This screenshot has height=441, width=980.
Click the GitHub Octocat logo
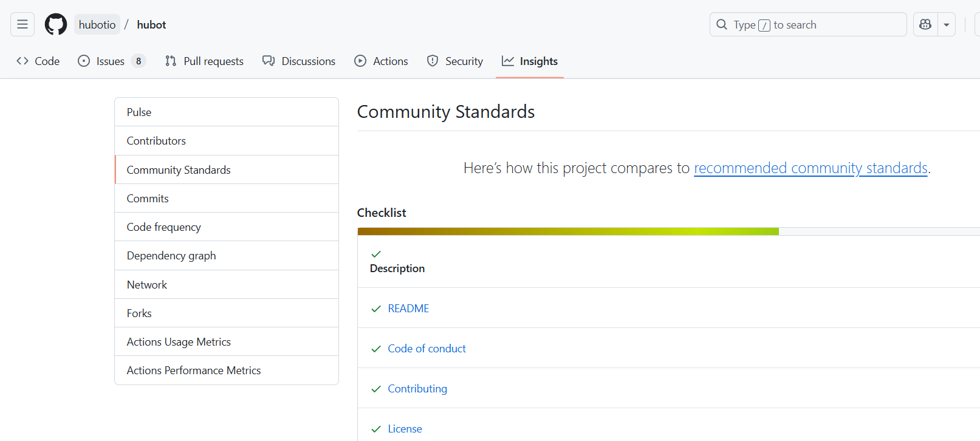click(56, 24)
